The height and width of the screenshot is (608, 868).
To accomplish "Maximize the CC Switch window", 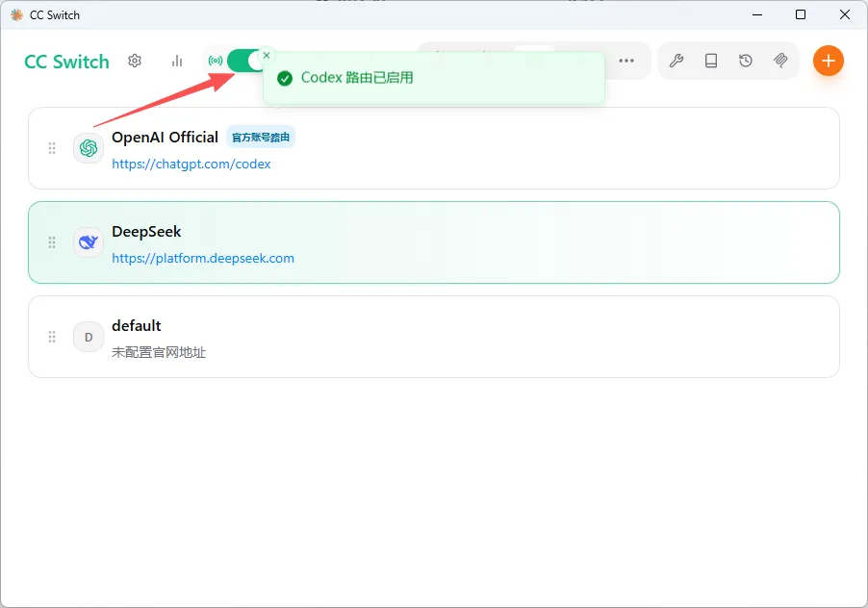I will point(801,15).
